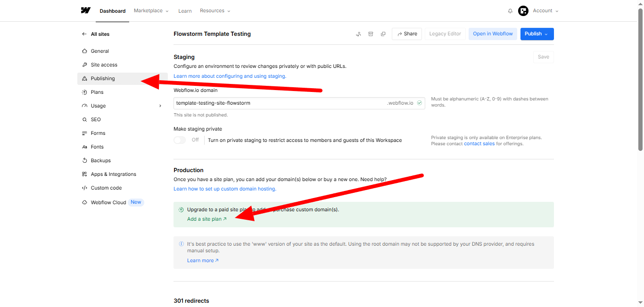Click the duplicate site icon
Screen dimensions: 644x307
tap(383, 34)
